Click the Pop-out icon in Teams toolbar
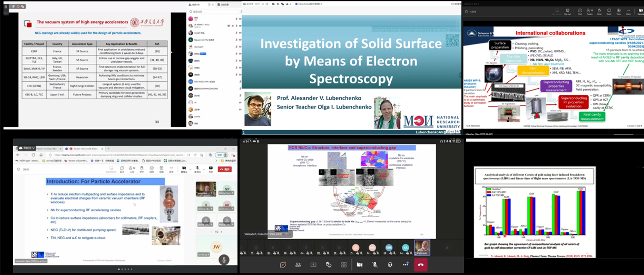This screenshot has width=644, height=275. 567,11
